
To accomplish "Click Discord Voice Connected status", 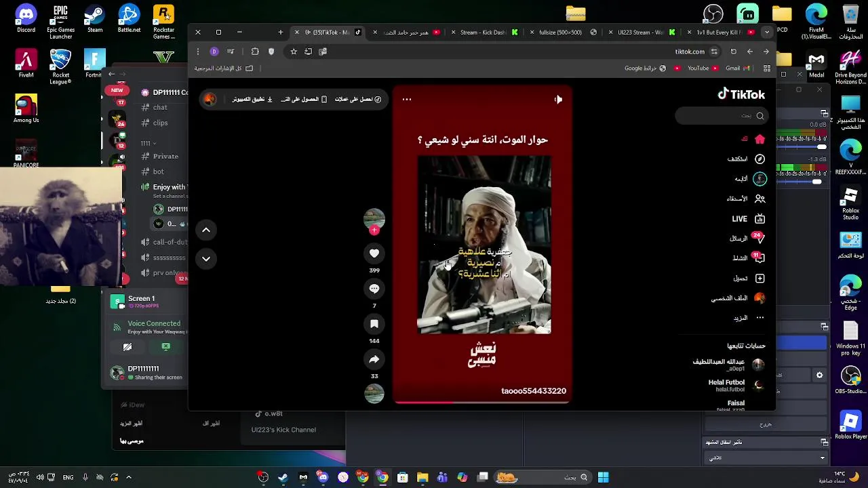I will click(x=154, y=323).
